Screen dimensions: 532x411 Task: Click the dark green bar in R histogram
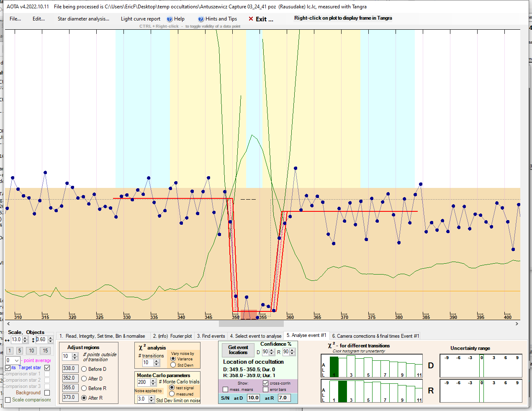point(342,391)
